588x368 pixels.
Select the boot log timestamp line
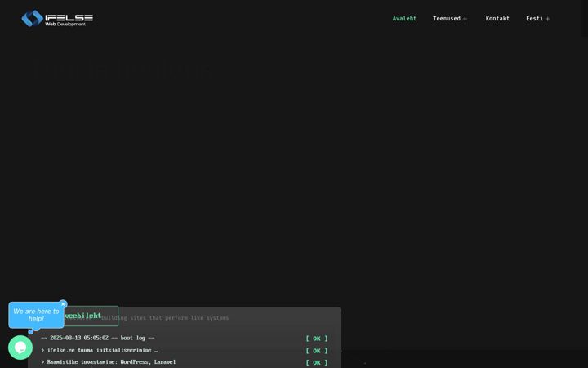98,338
